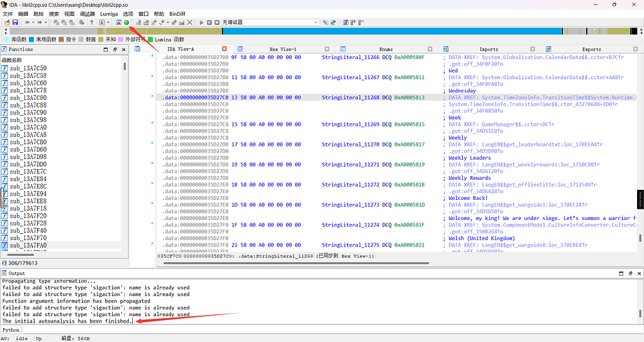Open the 跳转 menu
Screen dimensions: 644x342
coord(38,14)
